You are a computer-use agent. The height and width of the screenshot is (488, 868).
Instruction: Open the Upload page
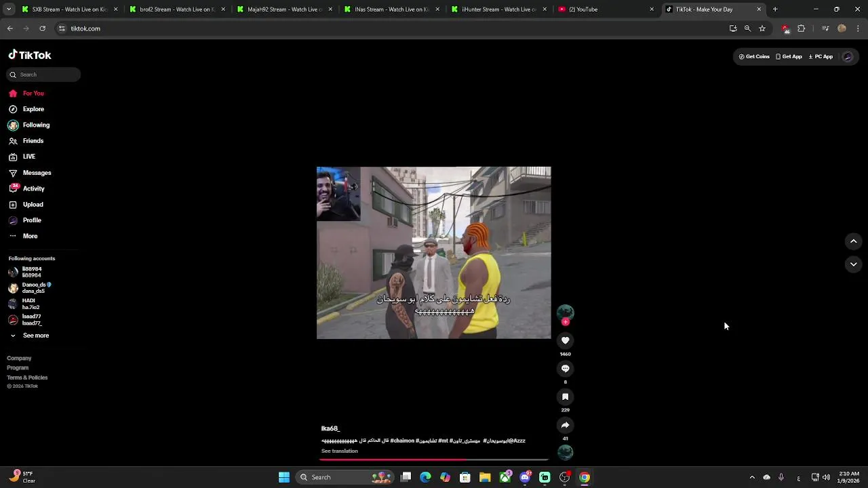click(26, 205)
